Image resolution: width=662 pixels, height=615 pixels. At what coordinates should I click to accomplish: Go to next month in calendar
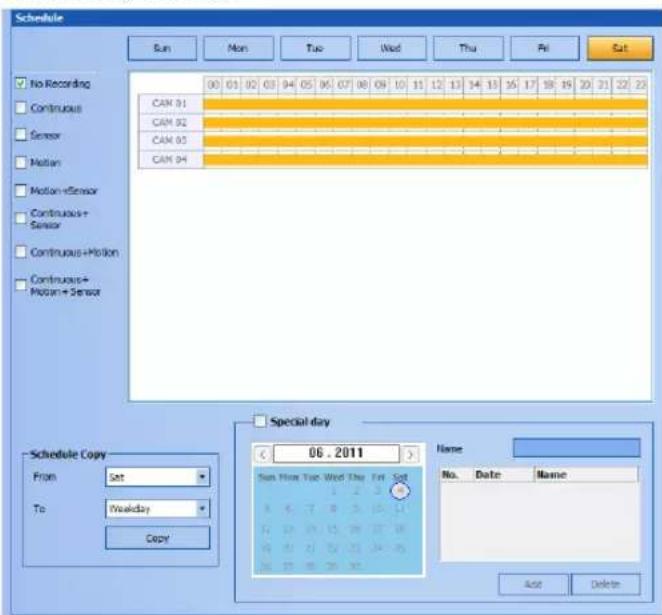(410, 455)
